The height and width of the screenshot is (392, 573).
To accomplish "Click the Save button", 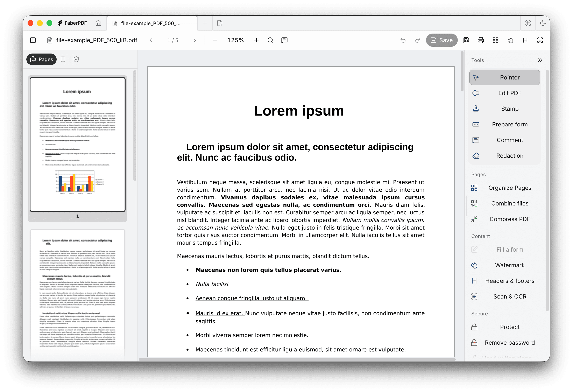I will click(442, 40).
